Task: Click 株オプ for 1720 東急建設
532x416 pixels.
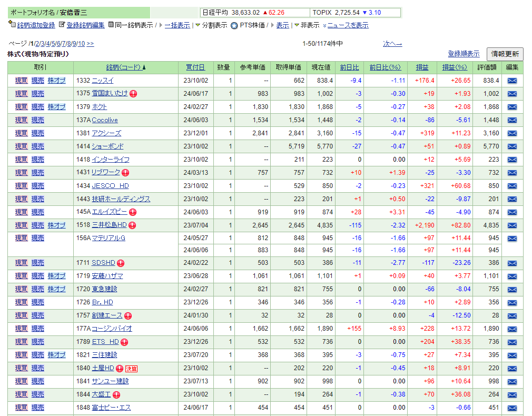Action: point(56,289)
